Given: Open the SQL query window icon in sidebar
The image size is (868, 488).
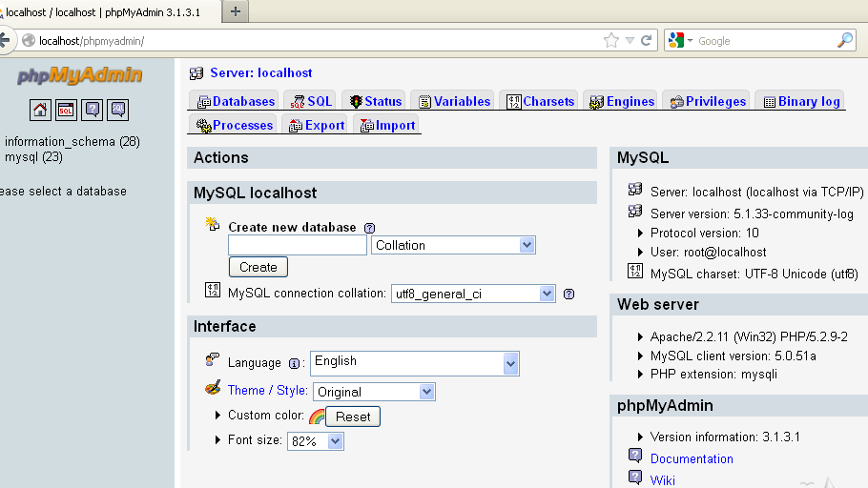Looking at the screenshot, I should pos(66,111).
